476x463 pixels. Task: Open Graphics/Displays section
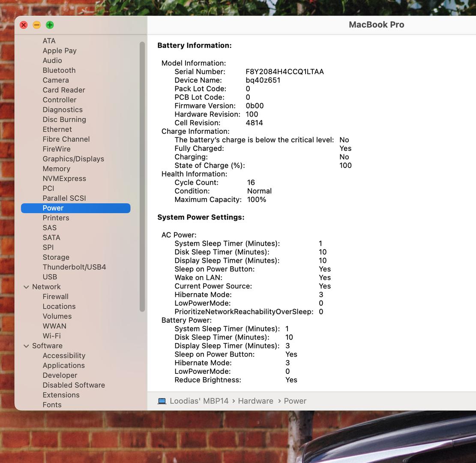[73, 159]
